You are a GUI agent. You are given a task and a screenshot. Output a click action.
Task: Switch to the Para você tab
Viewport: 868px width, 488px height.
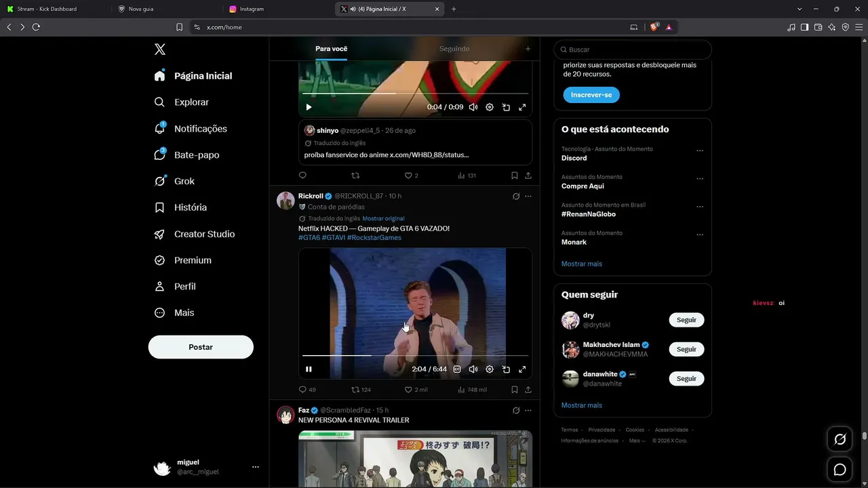pyautogui.click(x=331, y=49)
